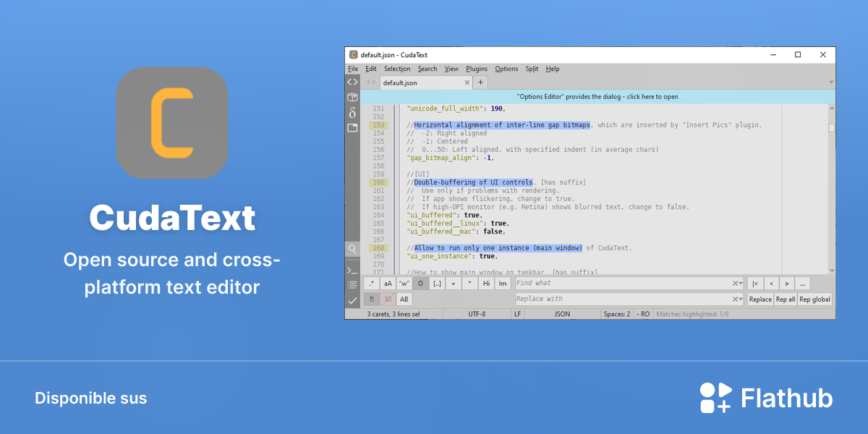868x434 pixels.
Task: Open the Selection menu
Action: [397, 69]
